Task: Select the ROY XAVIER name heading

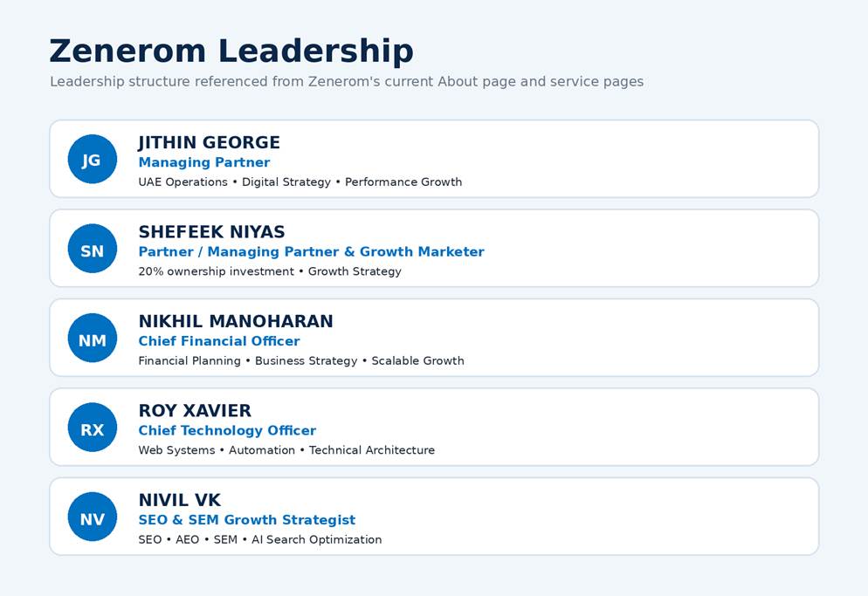Action: coord(195,411)
